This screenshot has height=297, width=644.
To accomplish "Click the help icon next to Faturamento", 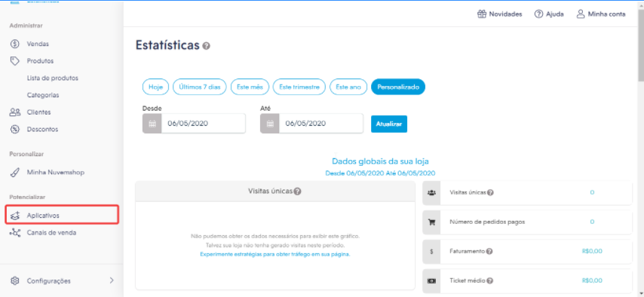I will click(489, 252).
